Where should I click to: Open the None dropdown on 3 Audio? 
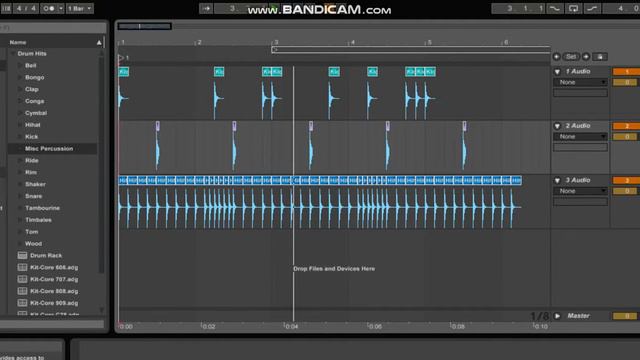tap(580, 191)
